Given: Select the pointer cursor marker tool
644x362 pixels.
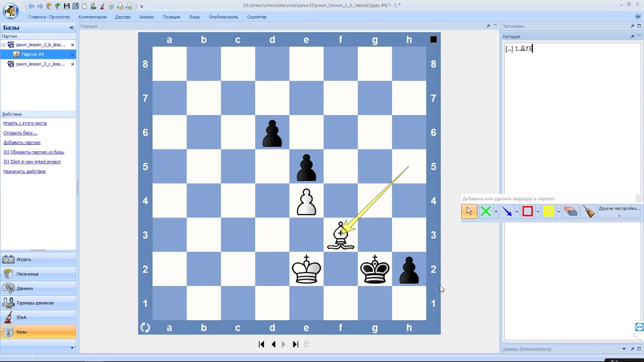Looking at the screenshot, I should (x=469, y=212).
